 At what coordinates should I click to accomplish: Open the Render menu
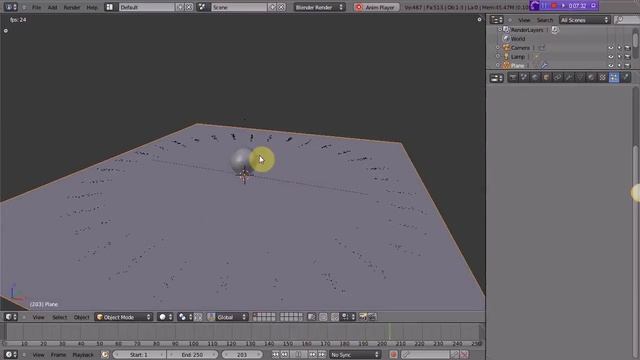[x=72, y=7]
